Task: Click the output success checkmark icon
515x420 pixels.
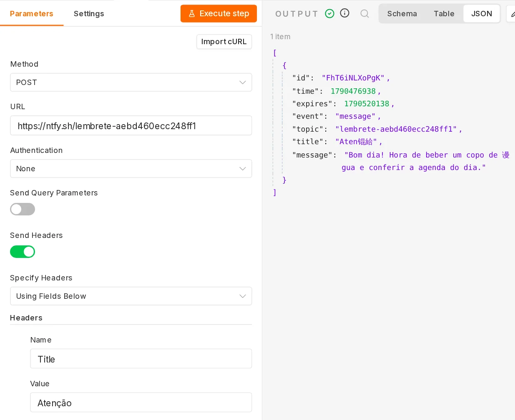Action: (329, 14)
